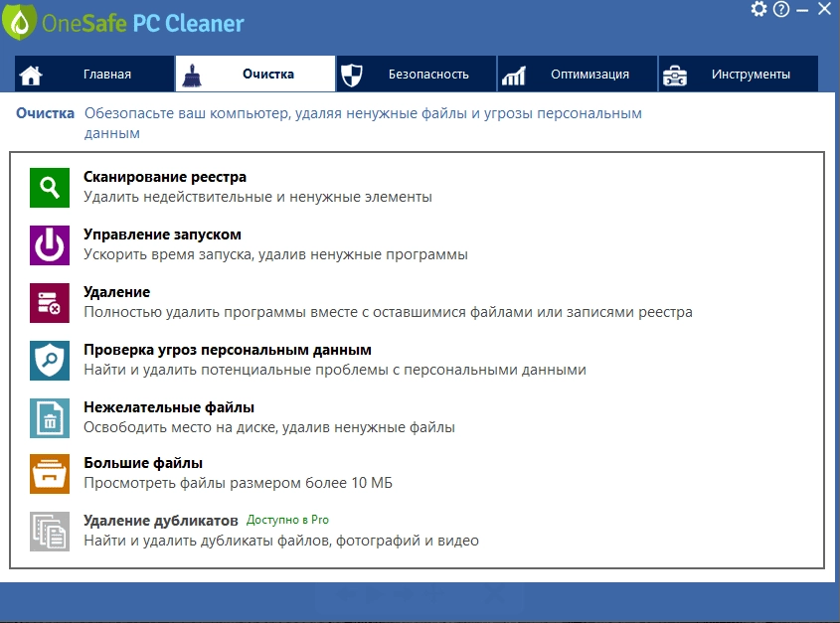840x623 pixels.
Task: Click the green Доступно в Pro label
Action: click(x=287, y=520)
